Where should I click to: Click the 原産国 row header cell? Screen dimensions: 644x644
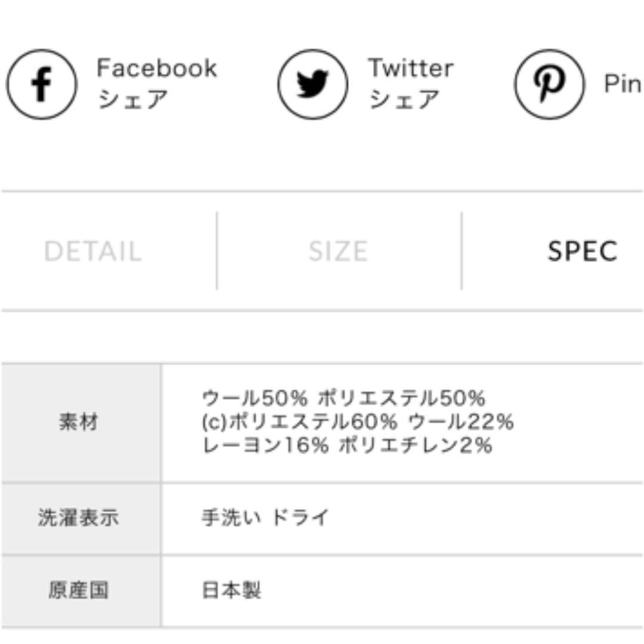(x=80, y=591)
